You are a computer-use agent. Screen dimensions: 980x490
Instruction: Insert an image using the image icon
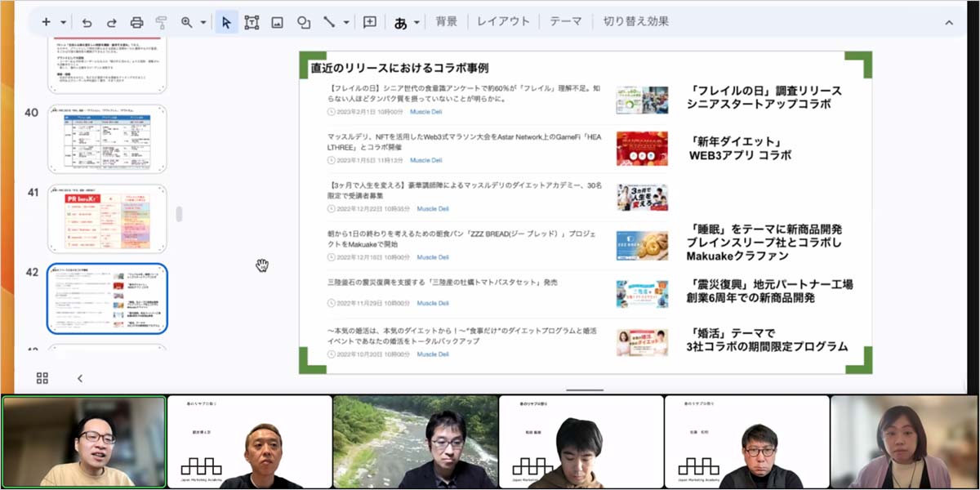tap(278, 22)
